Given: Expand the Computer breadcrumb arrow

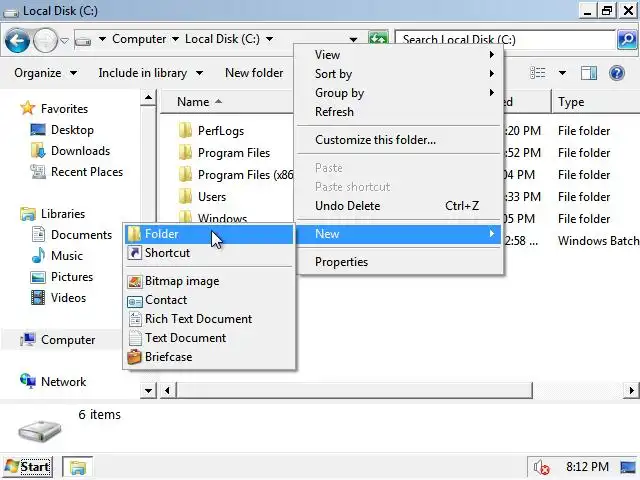Looking at the screenshot, I should [175, 39].
